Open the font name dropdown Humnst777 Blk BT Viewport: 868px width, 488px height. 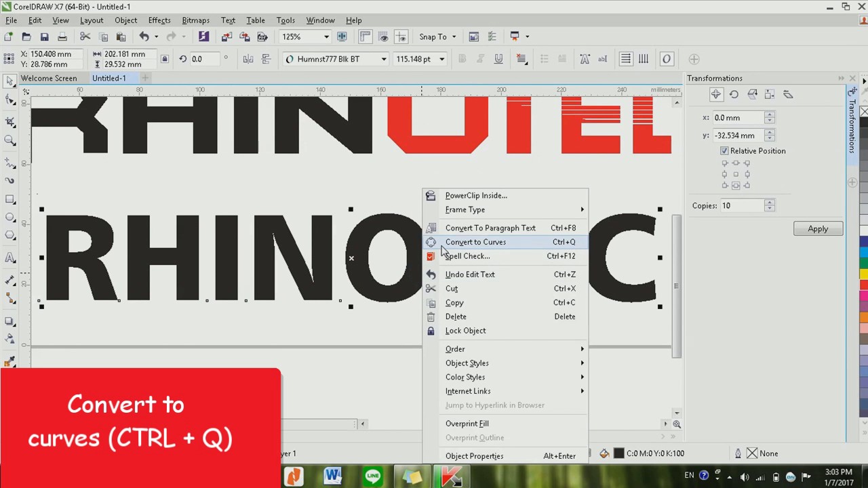(x=383, y=59)
